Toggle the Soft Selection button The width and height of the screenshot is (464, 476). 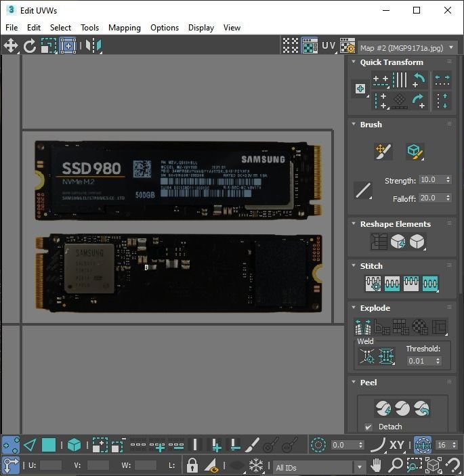click(318, 445)
